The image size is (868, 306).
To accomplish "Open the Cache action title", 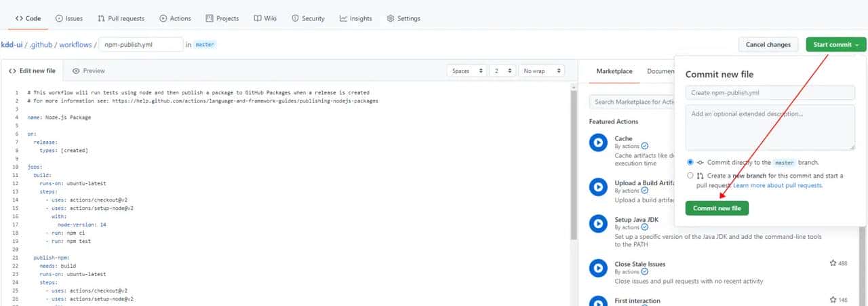I will pos(623,138).
